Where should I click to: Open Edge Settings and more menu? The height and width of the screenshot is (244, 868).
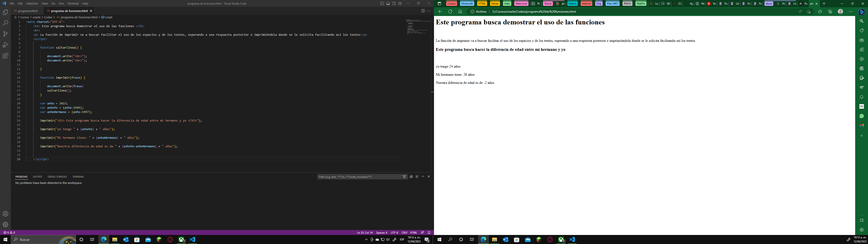[851, 12]
